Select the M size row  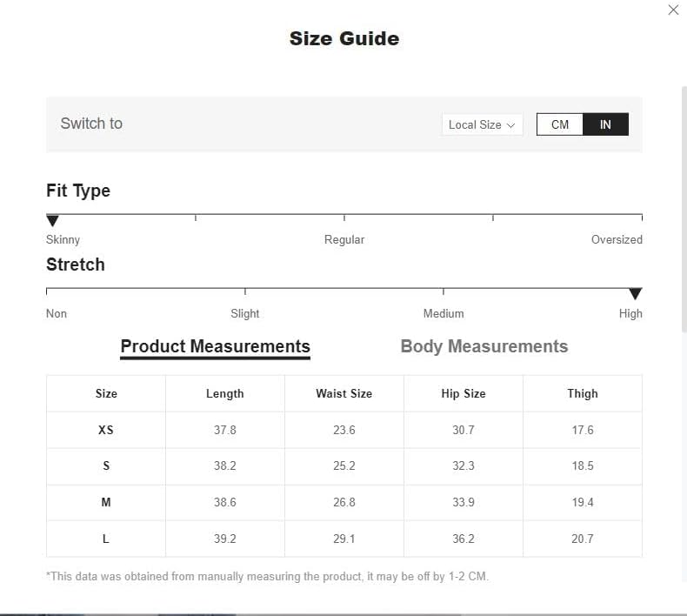344,502
